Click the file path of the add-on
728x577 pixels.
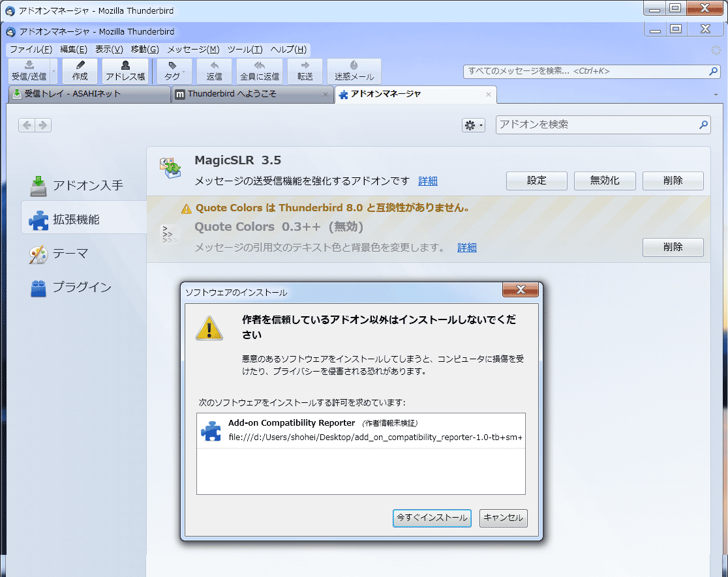tap(375, 437)
